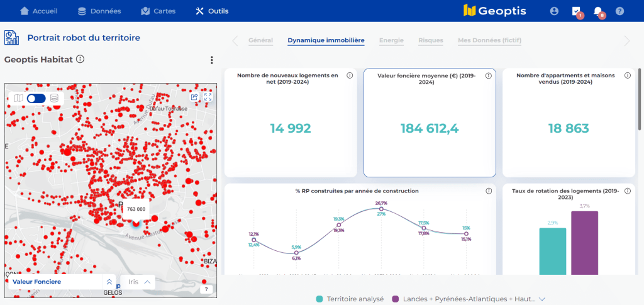Show info for Geoptis Habitat title
The width and height of the screenshot is (644, 305).
coord(80,60)
